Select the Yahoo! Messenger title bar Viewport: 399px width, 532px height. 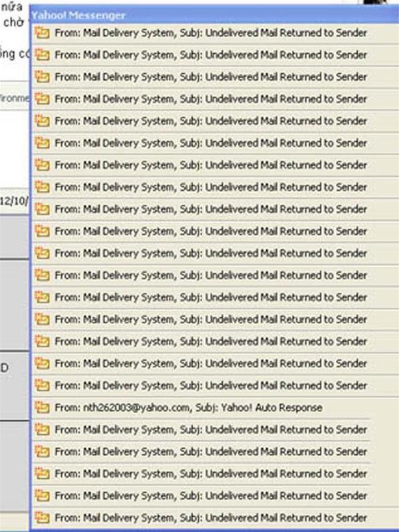pos(215,15)
